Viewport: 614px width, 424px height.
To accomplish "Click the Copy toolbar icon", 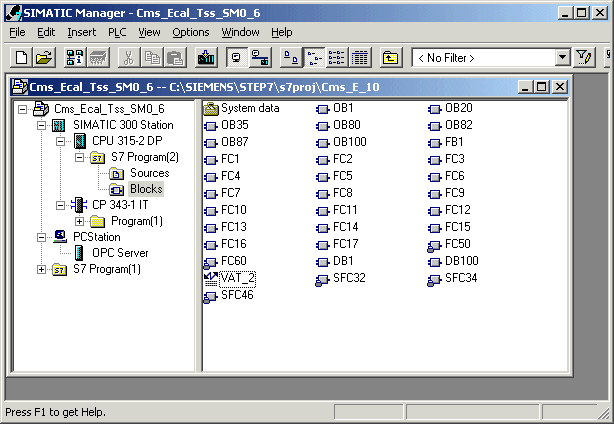I will [152, 58].
